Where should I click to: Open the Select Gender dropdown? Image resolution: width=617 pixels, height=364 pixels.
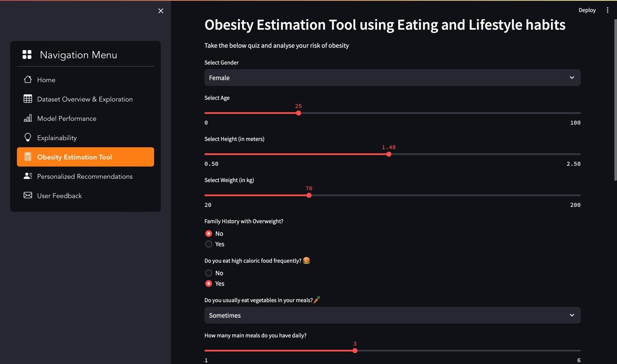[392, 78]
